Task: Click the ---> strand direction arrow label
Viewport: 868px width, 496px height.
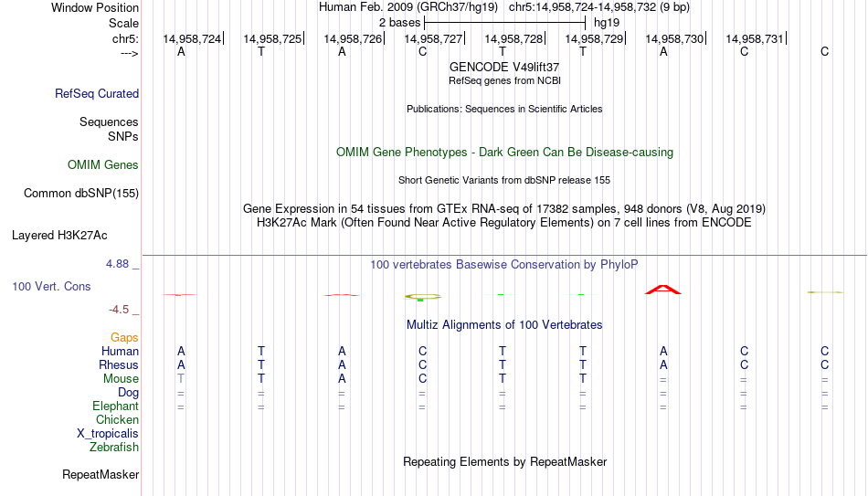Action: coord(130,53)
